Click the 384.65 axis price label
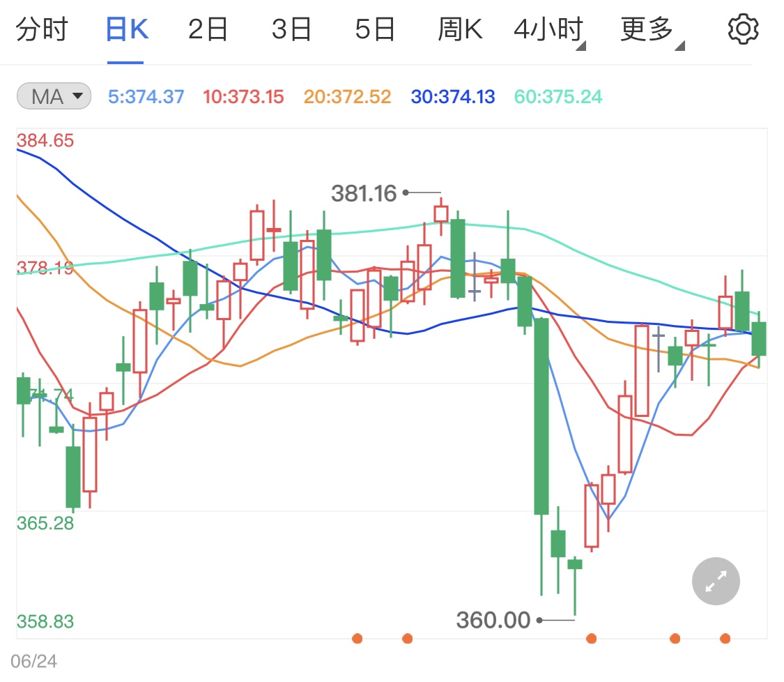Image resolution: width=784 pixels, height=682 pixels. [45, 141]
